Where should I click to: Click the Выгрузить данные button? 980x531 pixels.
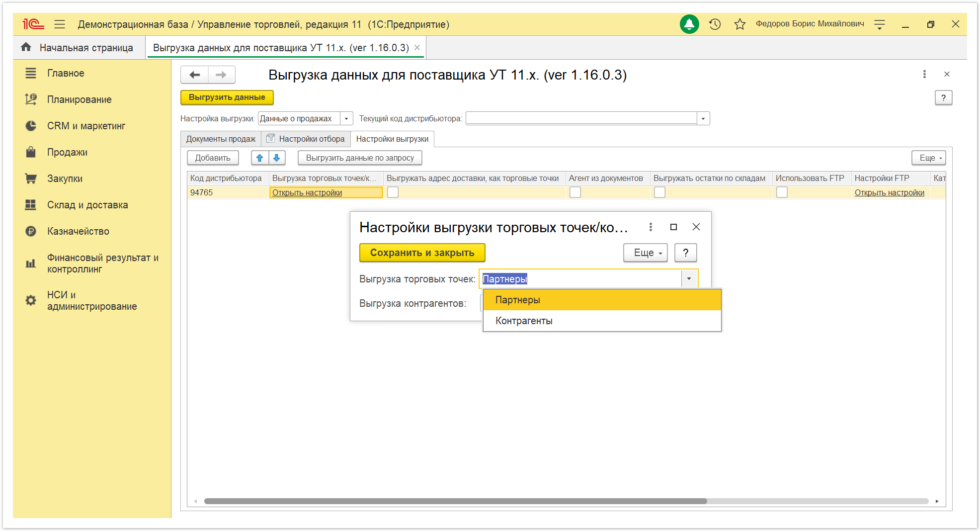coord(227,97)
